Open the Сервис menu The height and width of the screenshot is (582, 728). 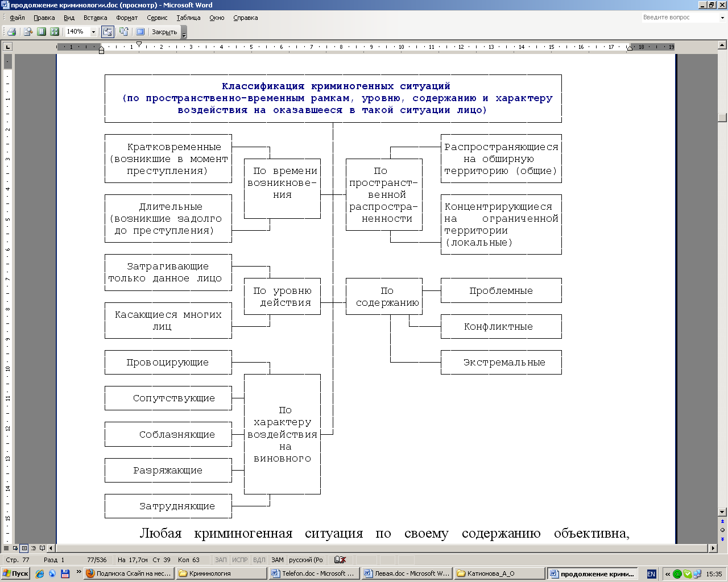[157, 18]
